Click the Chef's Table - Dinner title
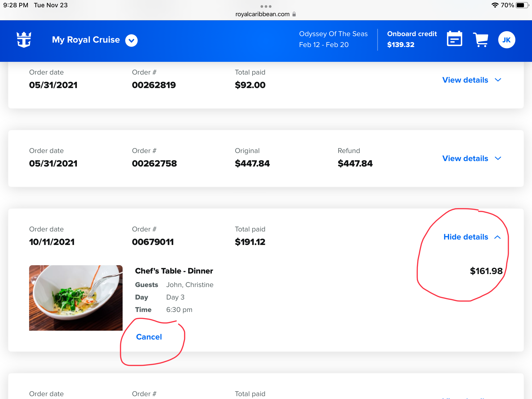The height and width of the screenshot is (399, 532). coord(174,271)
